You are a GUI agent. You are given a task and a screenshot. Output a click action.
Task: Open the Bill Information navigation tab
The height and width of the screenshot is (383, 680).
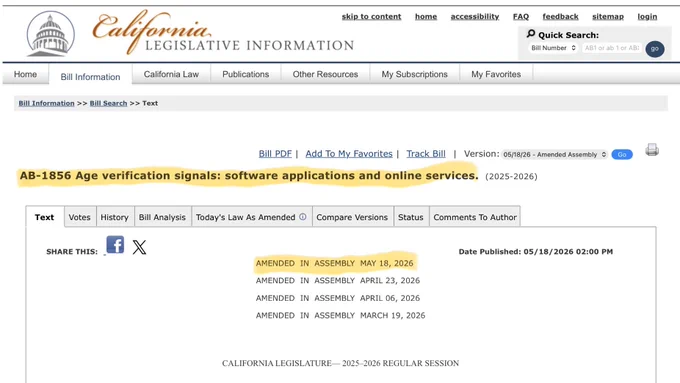click(x=90, y=76)
